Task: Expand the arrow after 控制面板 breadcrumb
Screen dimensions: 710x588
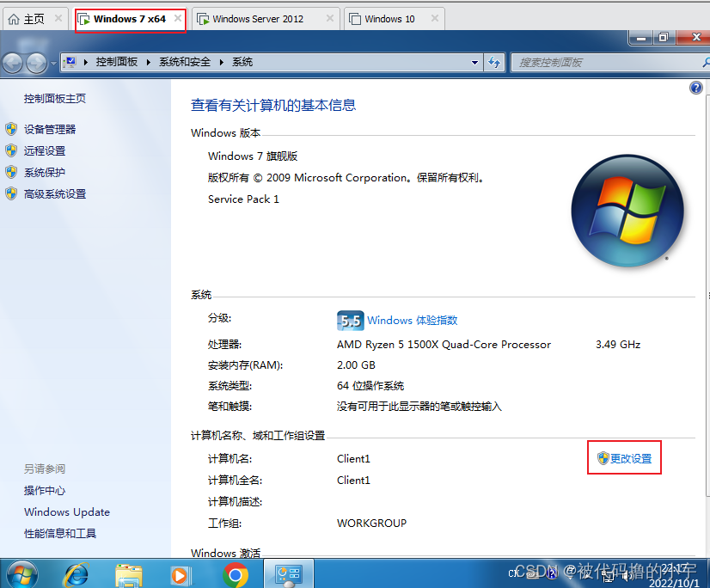Action: coord(148,62)
